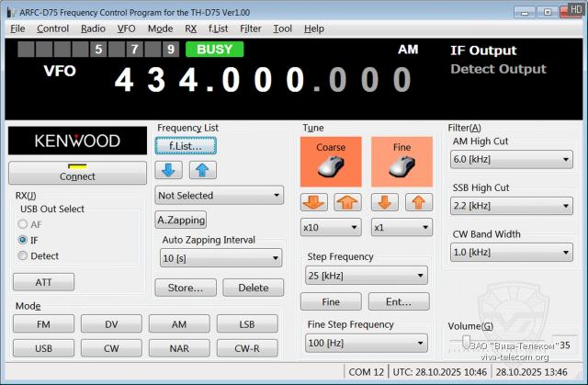Image resolution: width=588 pixels, height=385 pixels.
Task: Tune coarse down with the orange arrow
Action: (314, 202)
